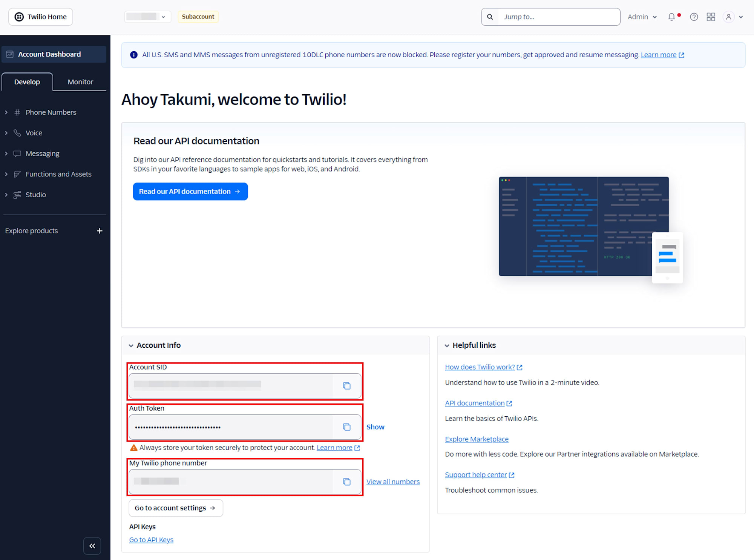The image size is (754, 560).
Task: Click the search magnifier icon
Action: click(490, 17)
